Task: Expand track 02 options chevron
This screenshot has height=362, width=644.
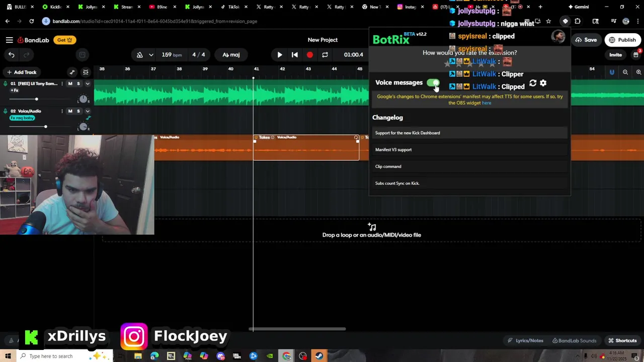Action: tap(88, 111)
